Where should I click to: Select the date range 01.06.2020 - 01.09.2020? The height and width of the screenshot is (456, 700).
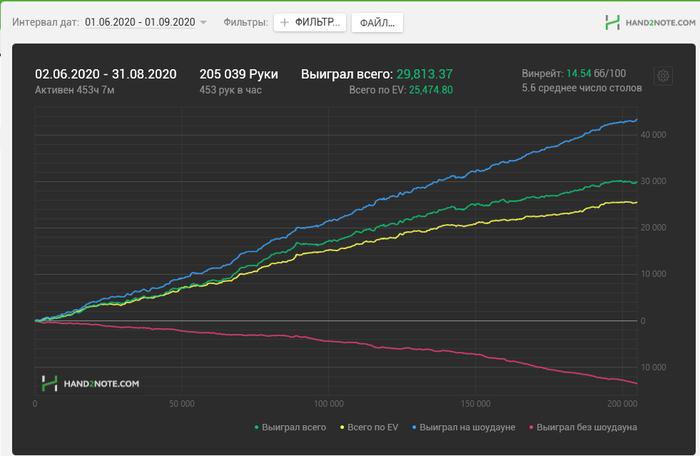coord(140,22)
